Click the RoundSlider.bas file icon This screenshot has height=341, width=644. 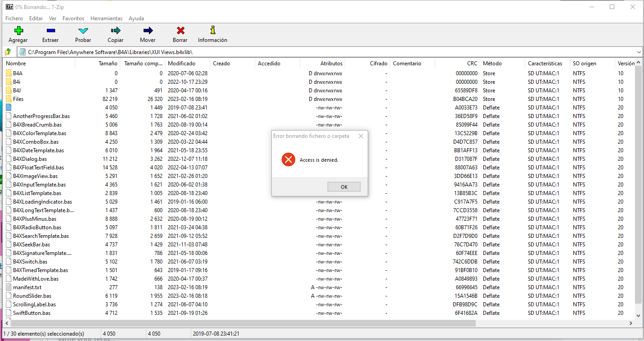[9, 296]
